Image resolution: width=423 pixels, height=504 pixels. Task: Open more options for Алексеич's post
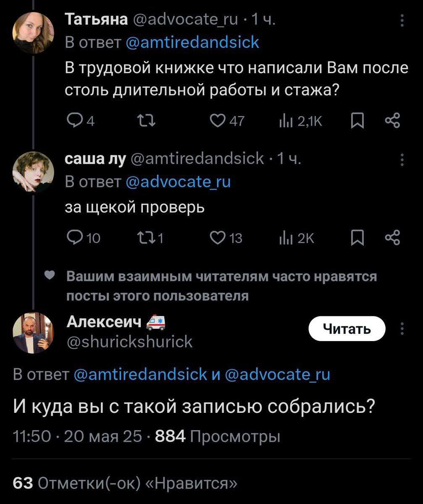tap(402, 328)
